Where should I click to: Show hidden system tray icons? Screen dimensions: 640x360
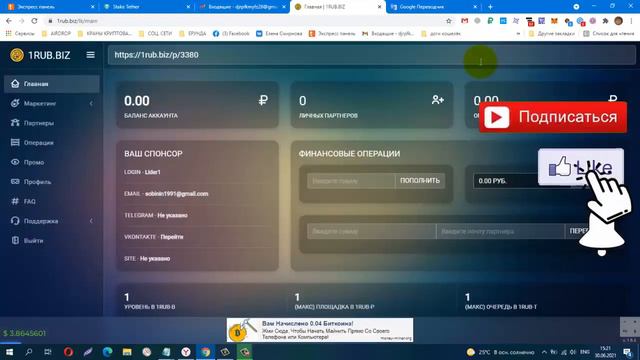[x=544, y=352]
